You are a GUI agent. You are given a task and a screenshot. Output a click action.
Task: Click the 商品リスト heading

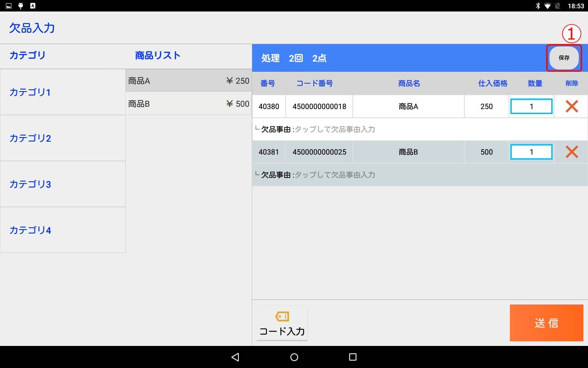158,56
